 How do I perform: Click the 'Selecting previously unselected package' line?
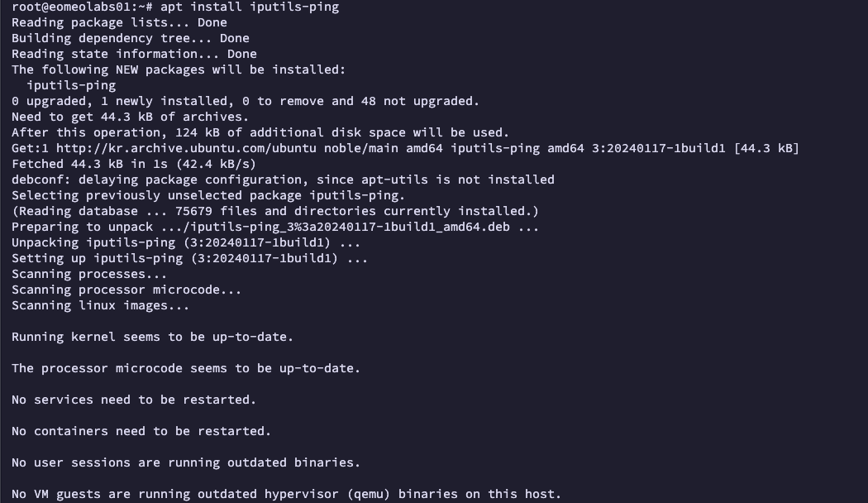[x=208, y=195]
